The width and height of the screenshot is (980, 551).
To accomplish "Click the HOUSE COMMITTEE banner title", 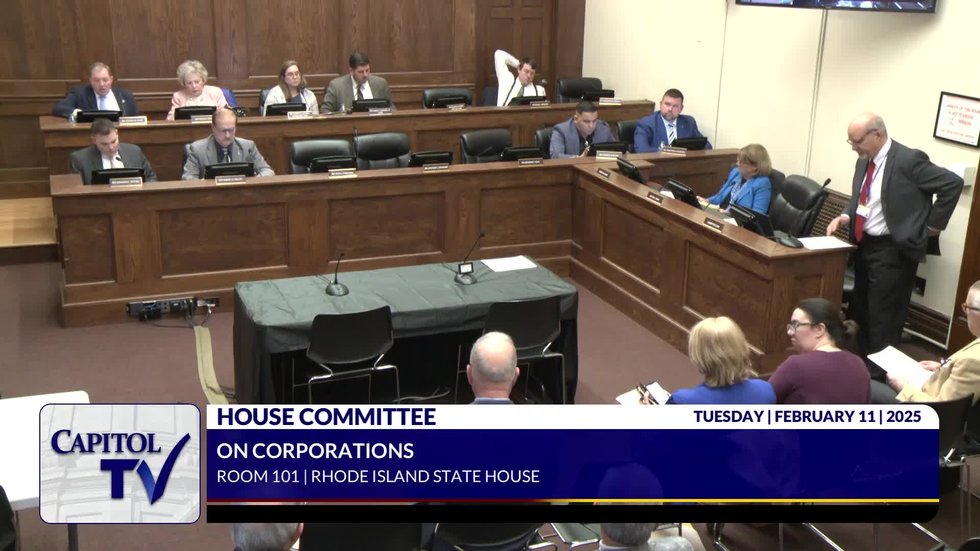I will [326, 416].
